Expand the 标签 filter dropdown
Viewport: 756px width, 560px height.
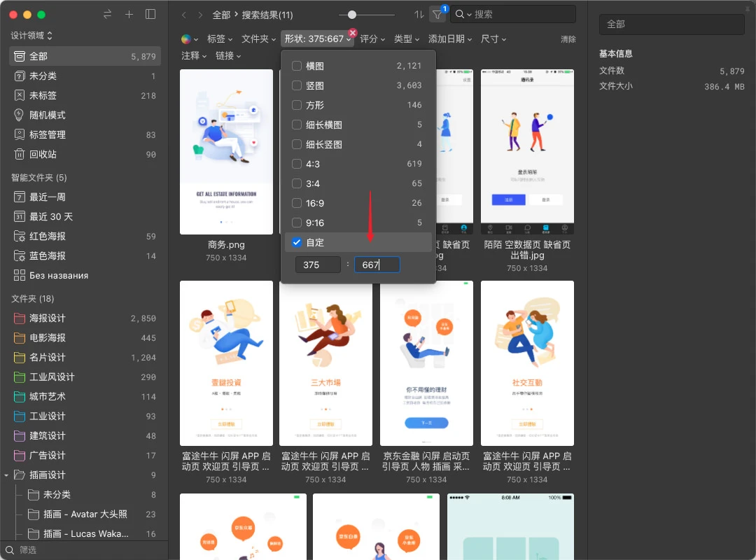tap(220, 39)
